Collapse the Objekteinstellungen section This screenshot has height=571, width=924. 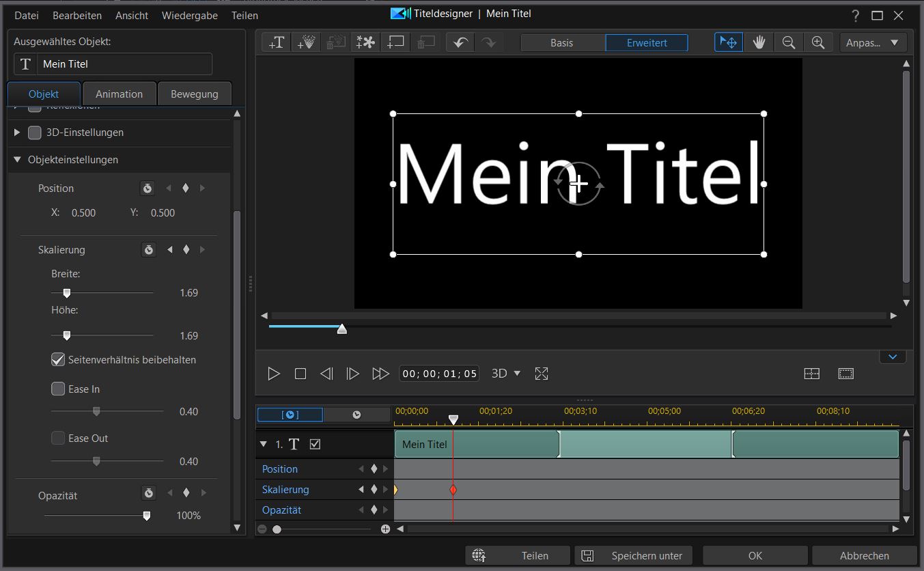[18, 160]
